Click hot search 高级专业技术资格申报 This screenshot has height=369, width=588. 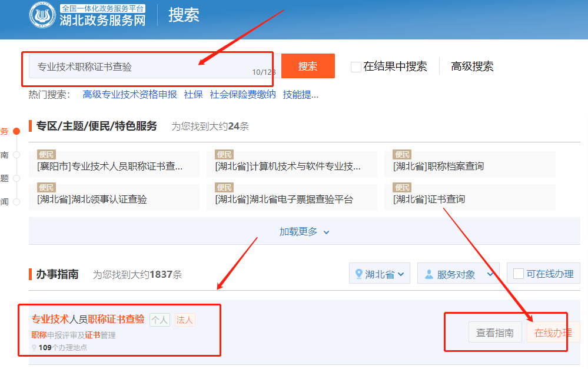[129, 95]
